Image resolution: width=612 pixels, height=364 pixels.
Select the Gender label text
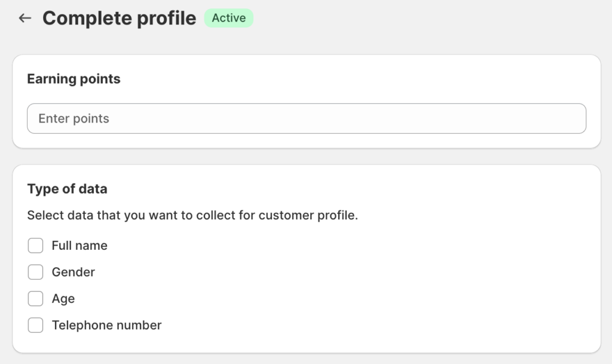(x=74, y=273)
